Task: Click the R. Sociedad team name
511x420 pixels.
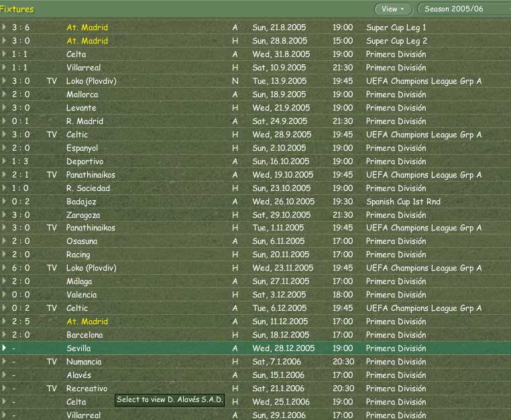Action: (88, 188)
